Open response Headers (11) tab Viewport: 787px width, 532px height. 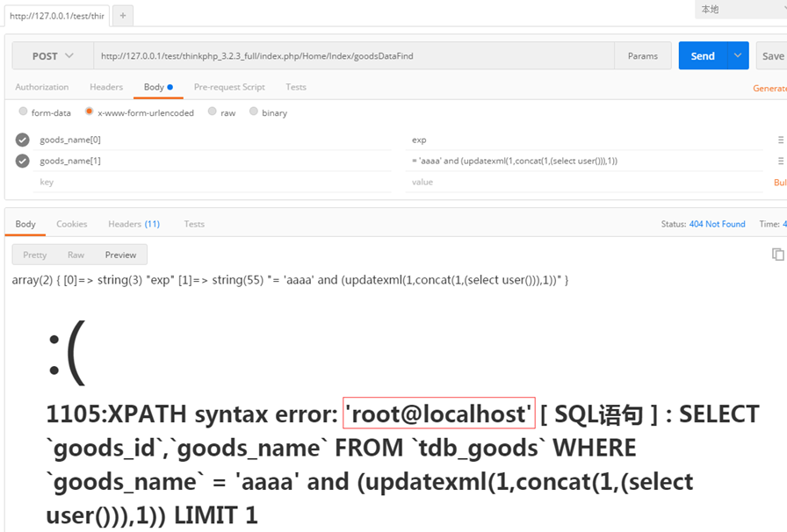pos(134,225)
